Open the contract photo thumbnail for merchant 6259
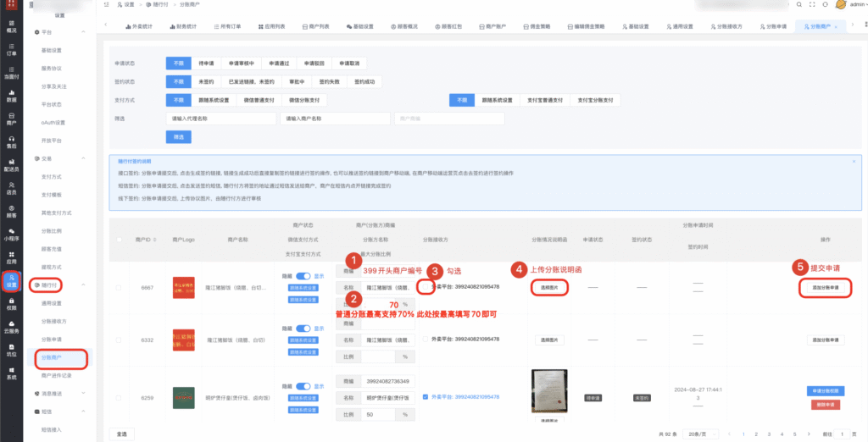This screenshot has height=442, width=868. click(549, 391)
